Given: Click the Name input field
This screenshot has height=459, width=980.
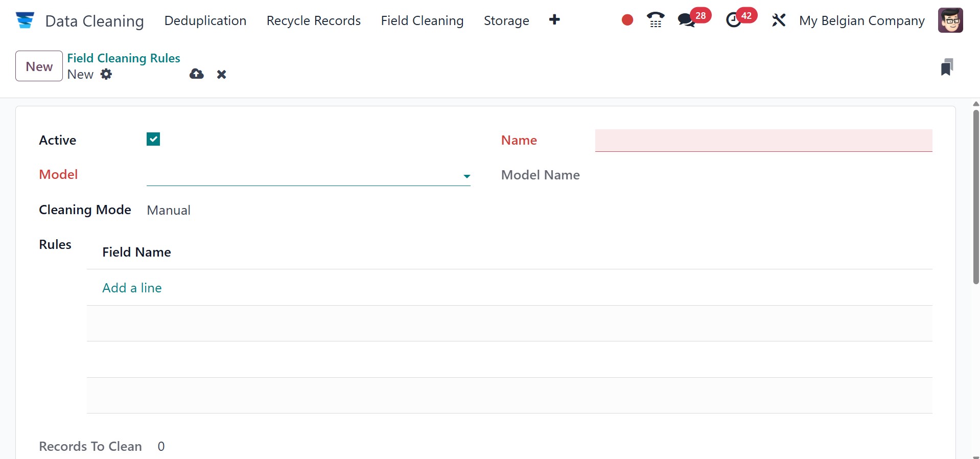Looking at the screenshot, I should tap(763, 140).
